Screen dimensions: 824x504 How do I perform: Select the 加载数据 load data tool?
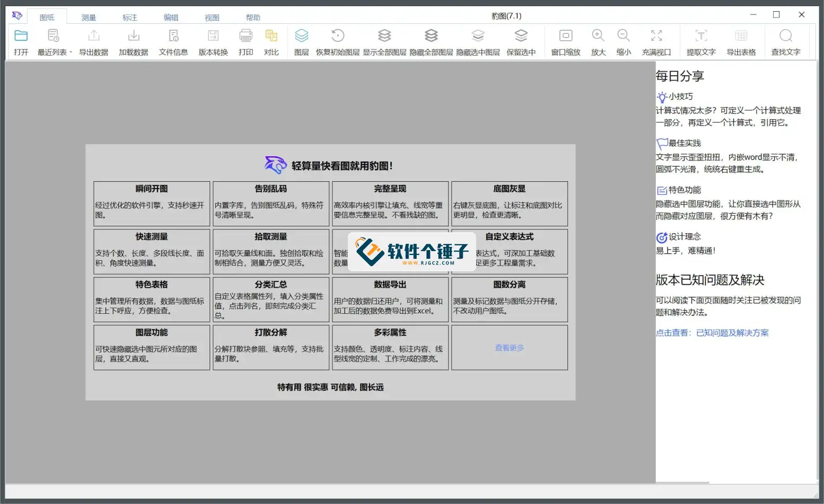click(x=133, y=41)
